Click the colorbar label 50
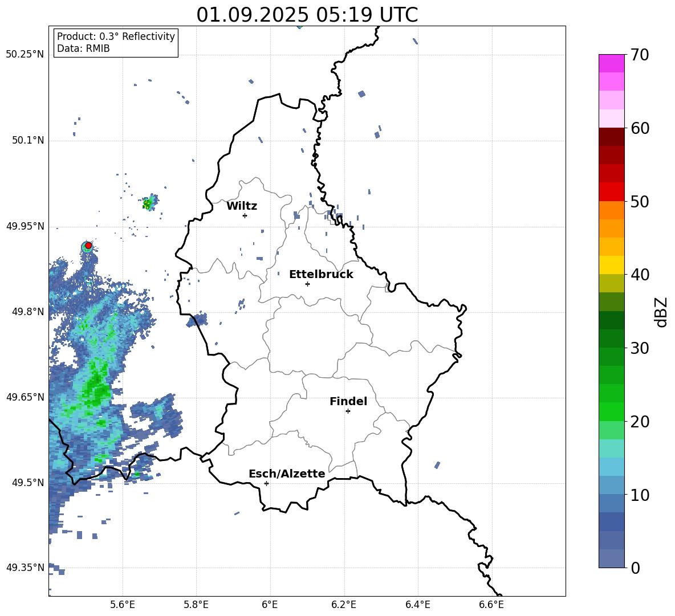The image size is (675, 616). point(640,202)
